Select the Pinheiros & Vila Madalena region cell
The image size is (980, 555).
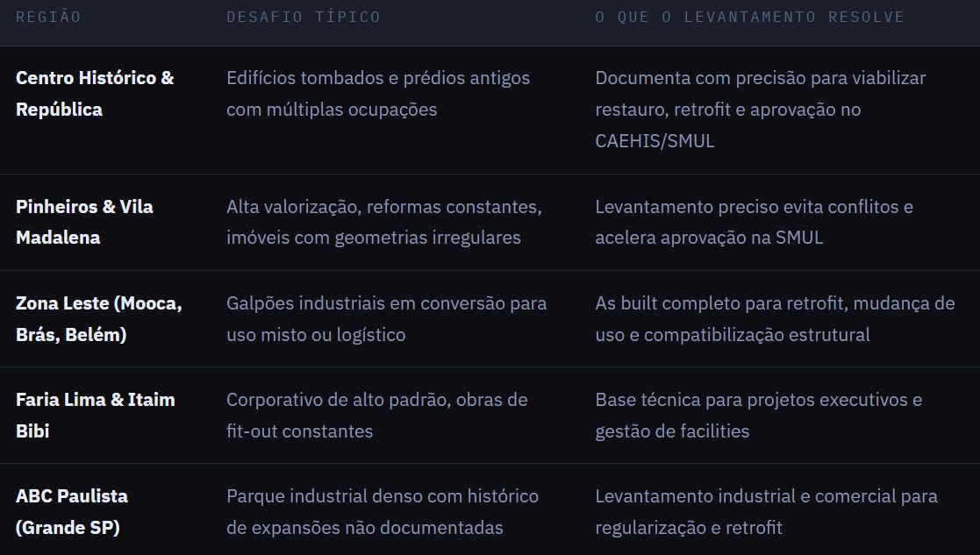[84, 222]
